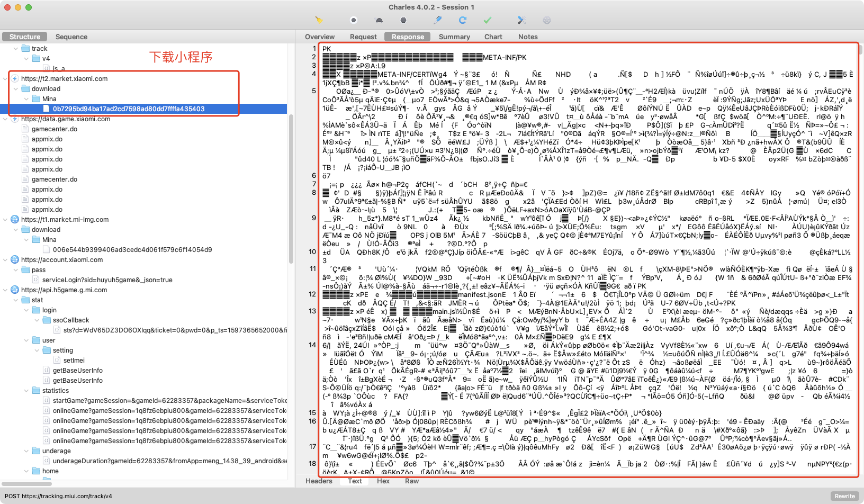This screenshot has height=504, width=864.
Task: Select the underageDuration?gameId=62283357 request
Action: (169, 461)
